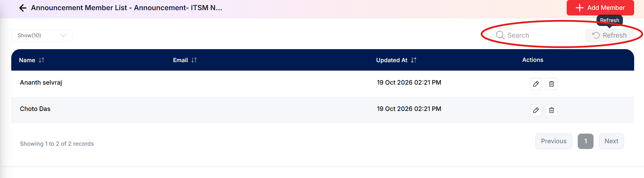Sort by Email column arrows icon
Viewport: 644px width, 178px height.
coord(194,60)
